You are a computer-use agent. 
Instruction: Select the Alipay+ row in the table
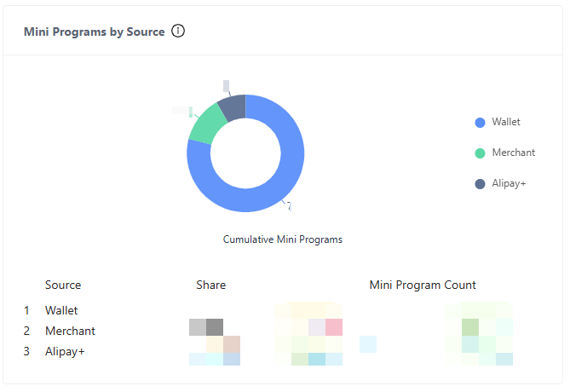pos(65,351)
